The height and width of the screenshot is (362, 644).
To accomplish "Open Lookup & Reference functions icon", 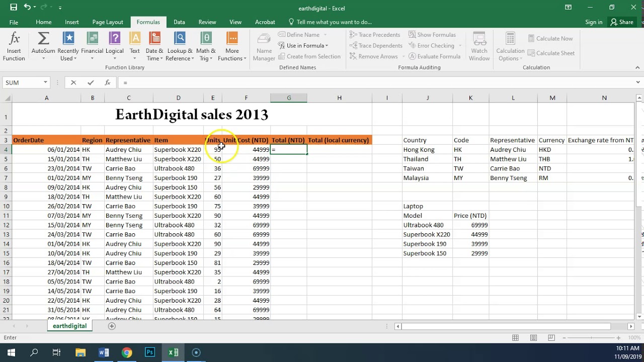I will tap(180, 39).
